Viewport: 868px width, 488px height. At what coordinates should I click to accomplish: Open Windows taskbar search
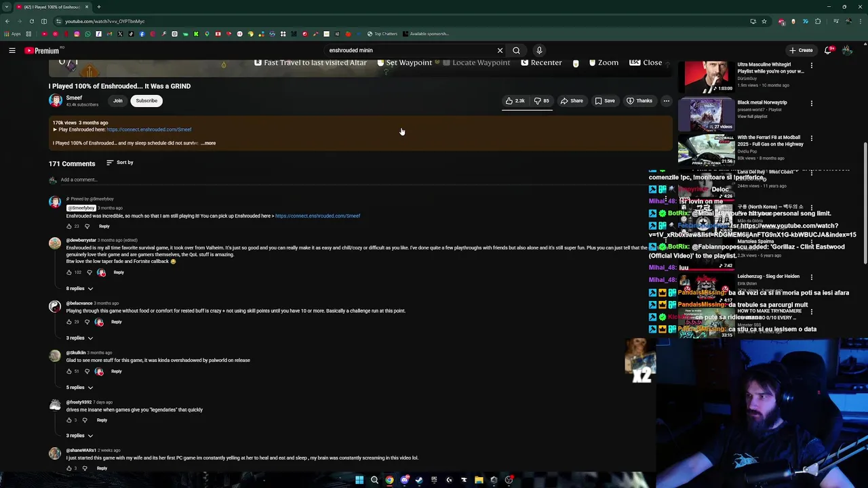coord(374,480)
